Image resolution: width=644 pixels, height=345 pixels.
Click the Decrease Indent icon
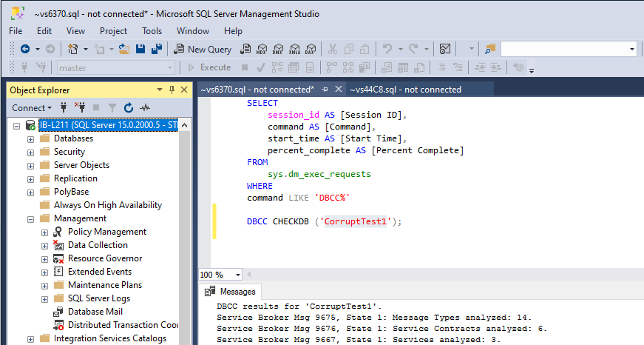point(480,67)
